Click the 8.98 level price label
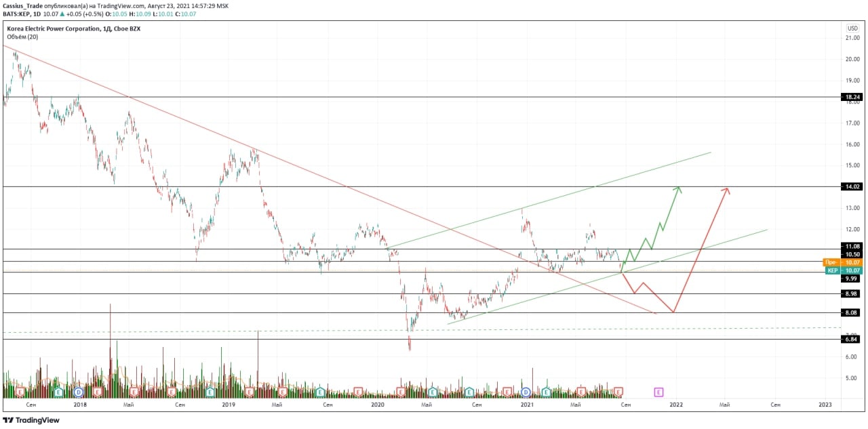This screenshot has width=868, height=429. [x=852, y=293]
